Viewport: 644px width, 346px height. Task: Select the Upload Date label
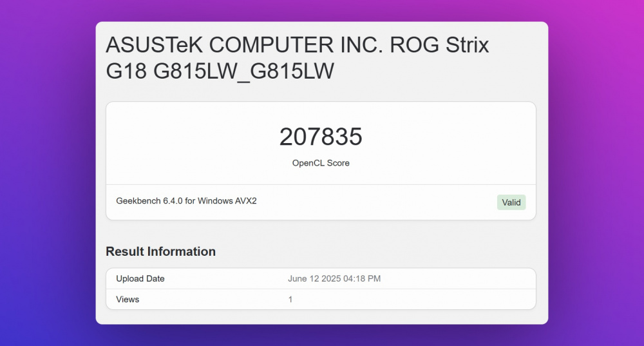[x=140, y=279]
